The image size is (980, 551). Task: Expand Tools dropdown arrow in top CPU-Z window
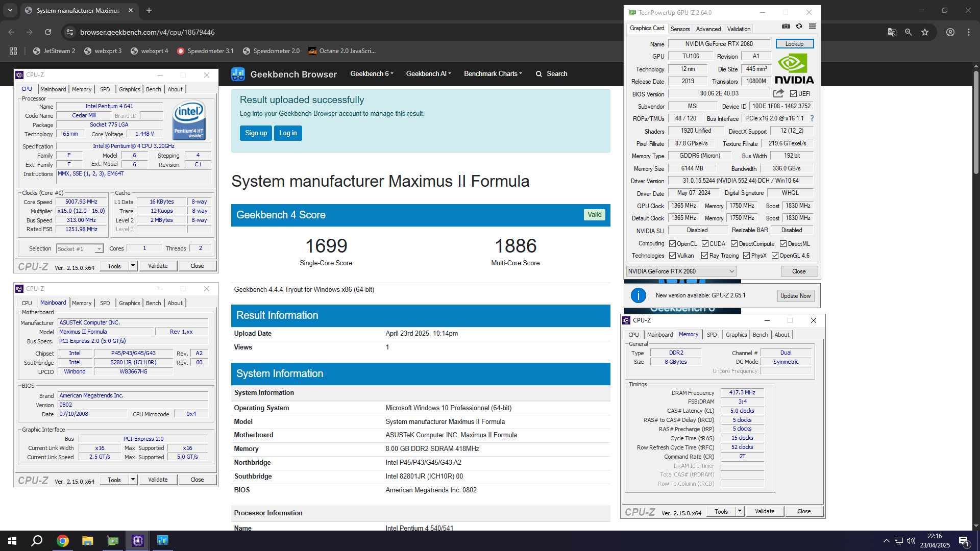133,266
